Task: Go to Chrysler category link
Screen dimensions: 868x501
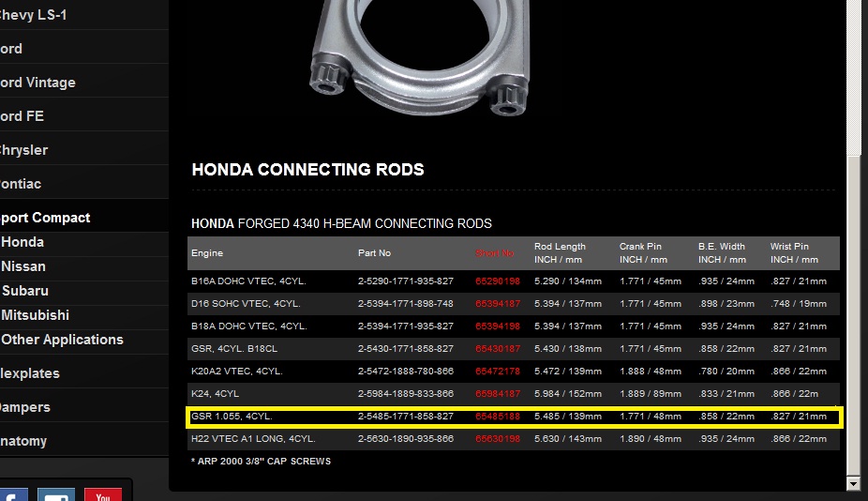Action: [23, 150]
